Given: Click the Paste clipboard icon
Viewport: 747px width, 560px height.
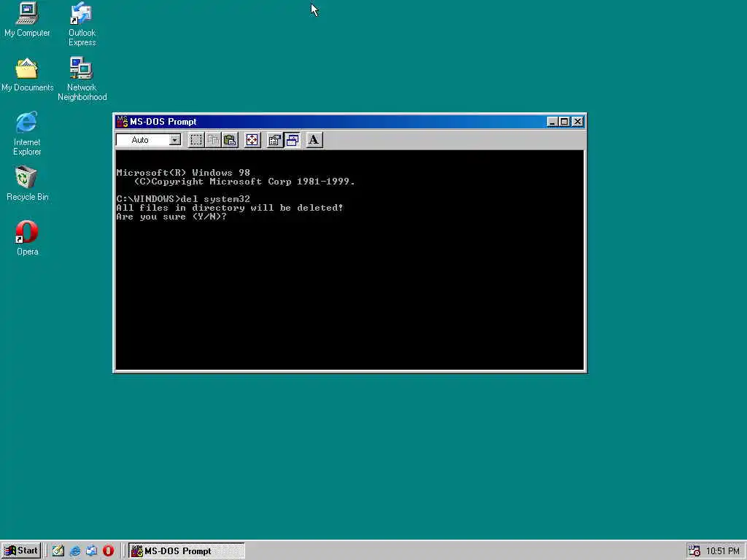Looking at the screenshot, I should (x=230, y=140).
